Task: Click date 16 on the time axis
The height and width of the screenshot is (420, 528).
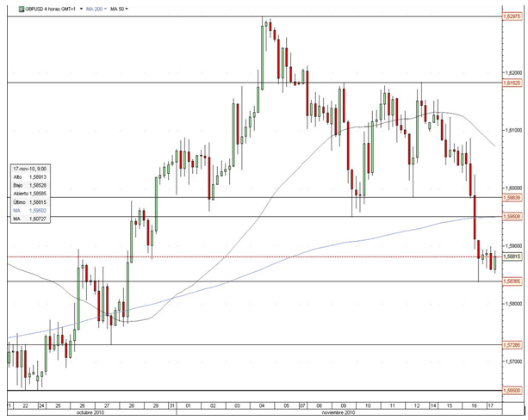Action: [x=474, y=406]
